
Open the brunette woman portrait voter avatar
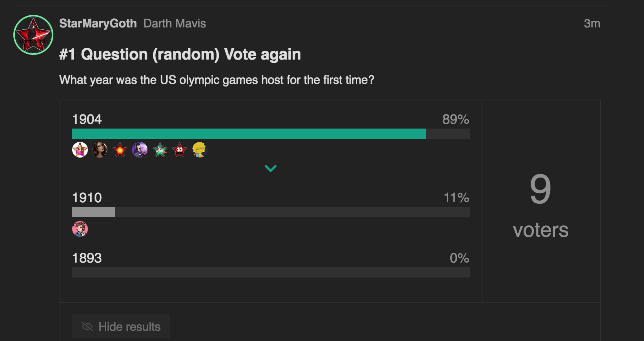pyautogui.click(x=100, y=150)
